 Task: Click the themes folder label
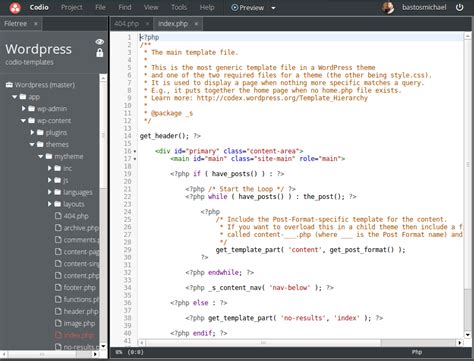click(57, 145)
